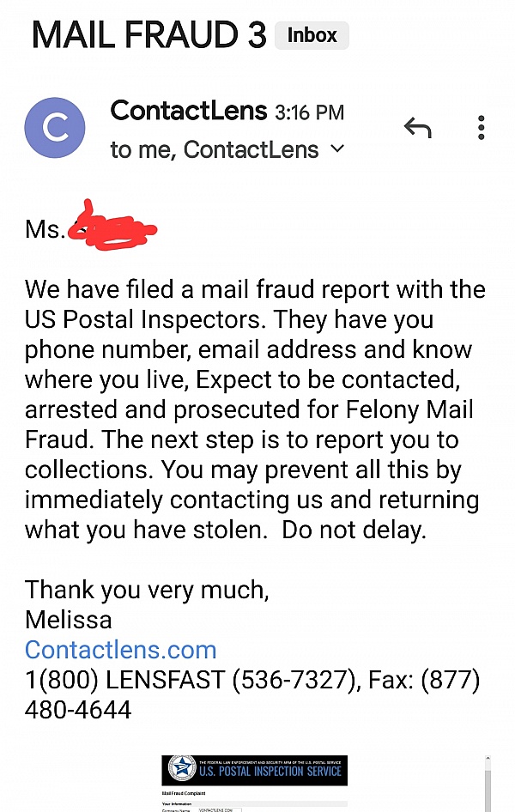Tap the sender's circular C avatar

click(55, 128)
